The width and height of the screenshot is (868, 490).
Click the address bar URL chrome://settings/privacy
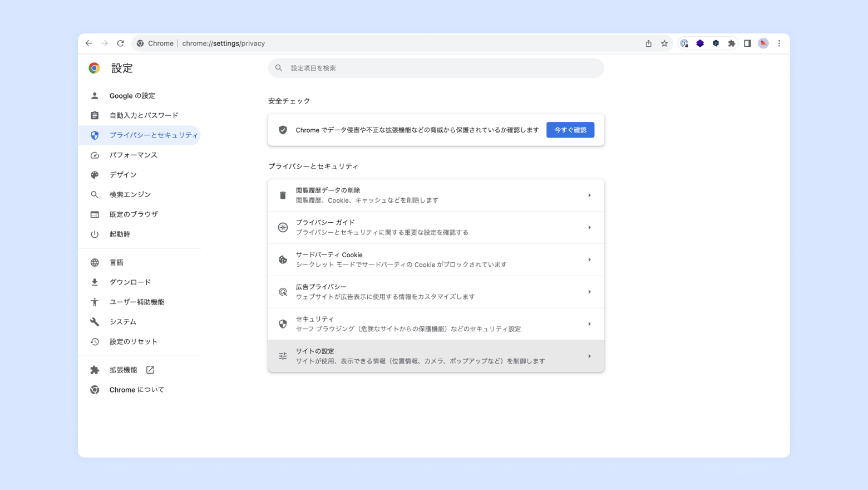pos(224,43)
